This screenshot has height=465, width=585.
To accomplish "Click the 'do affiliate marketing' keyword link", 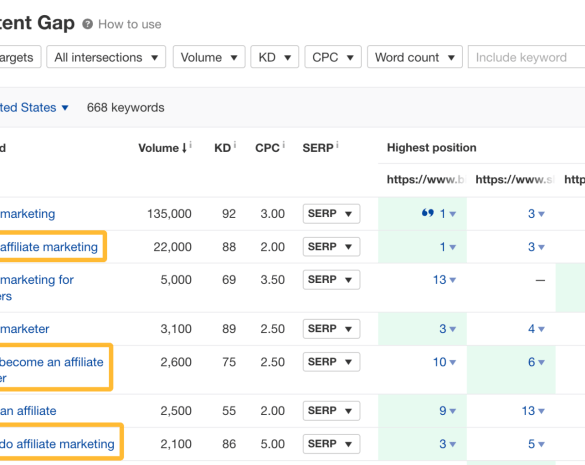I will [57, 444].
